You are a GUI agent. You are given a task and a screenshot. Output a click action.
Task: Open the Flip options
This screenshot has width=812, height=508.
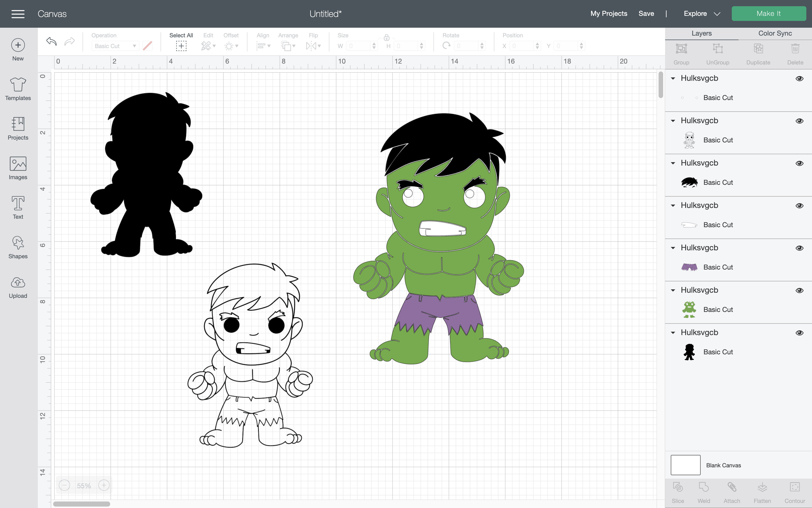tap(313, 46)
